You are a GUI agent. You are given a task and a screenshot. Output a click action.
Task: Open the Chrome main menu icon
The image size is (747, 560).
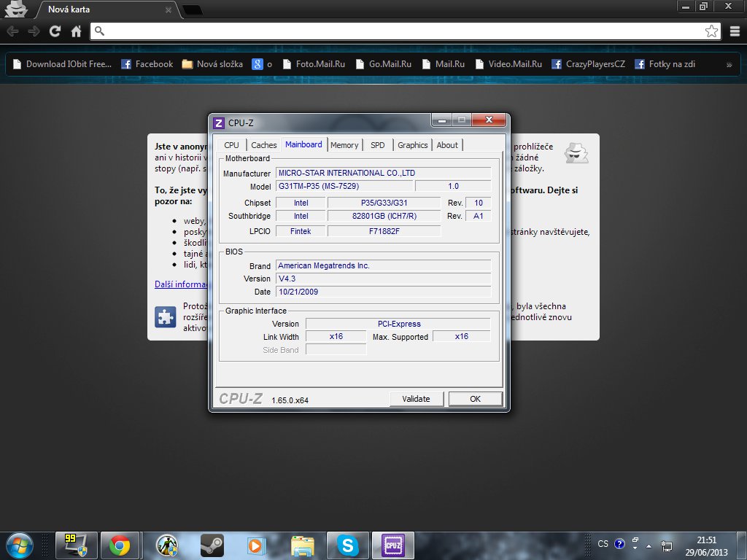coord(735,31)
